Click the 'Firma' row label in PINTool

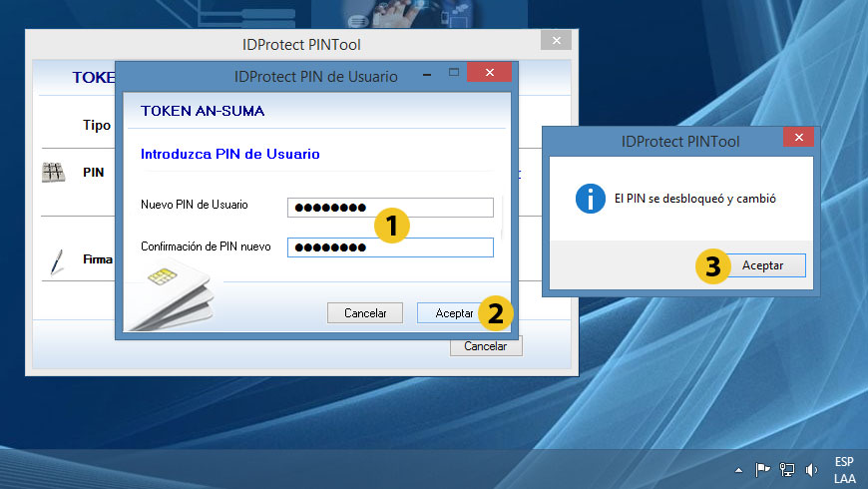pos(98,259)
